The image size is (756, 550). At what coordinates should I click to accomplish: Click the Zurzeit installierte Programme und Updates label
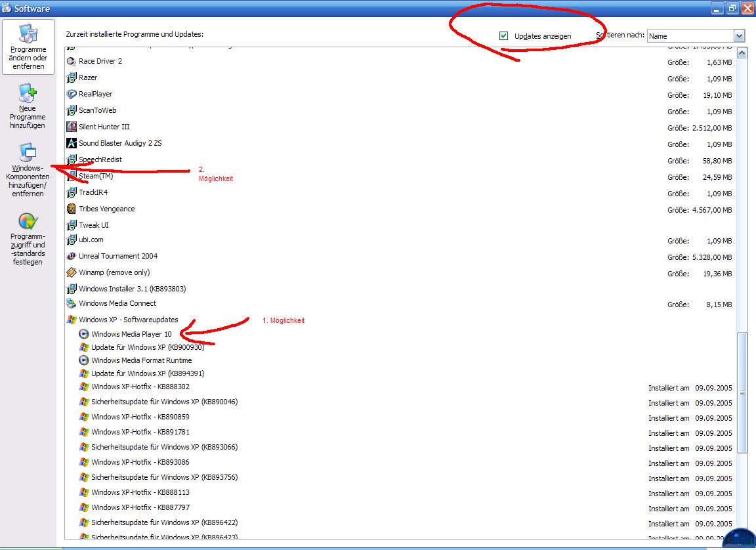click(135, 34)
